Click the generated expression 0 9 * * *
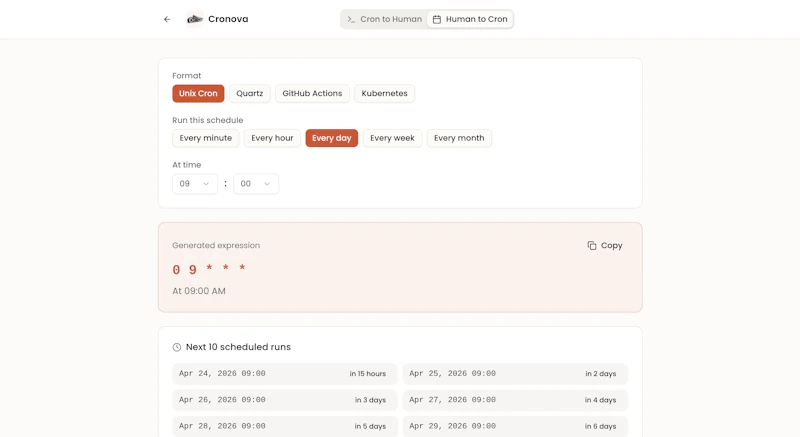This screenshot has width=800, height=437. (x=209, y=269)
